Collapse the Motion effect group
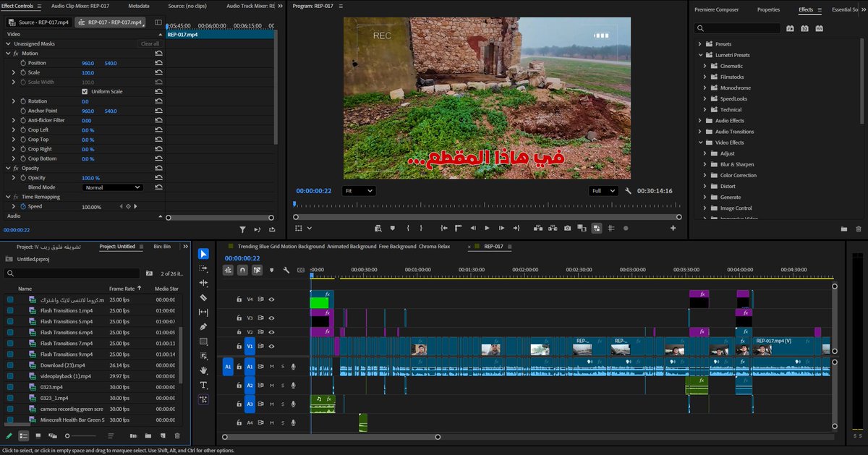 (x=8, y=54)
